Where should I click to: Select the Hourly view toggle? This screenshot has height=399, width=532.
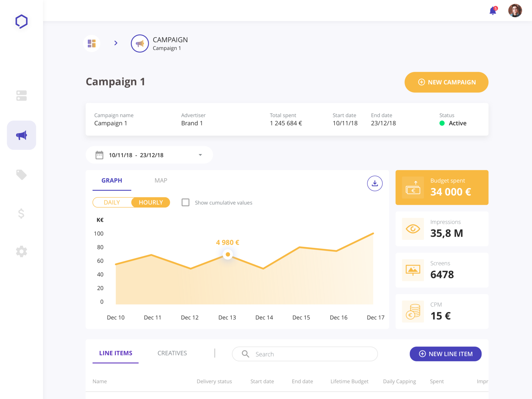pyautogui.click(x=151, y=202)
